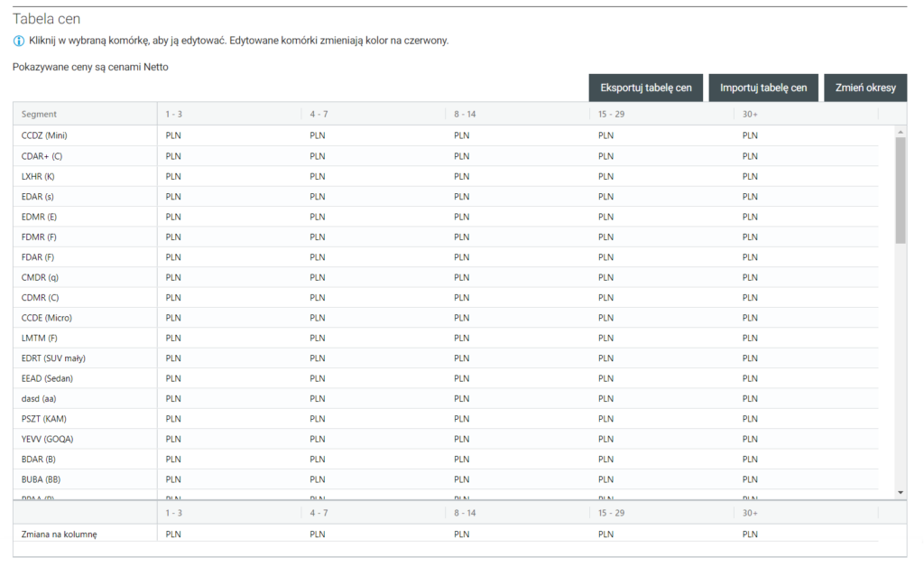This screenshot has height=576, width=924.
Task: Edit the 30+ price for CCDE (Micro)
Action: click(x=806, y=318)
